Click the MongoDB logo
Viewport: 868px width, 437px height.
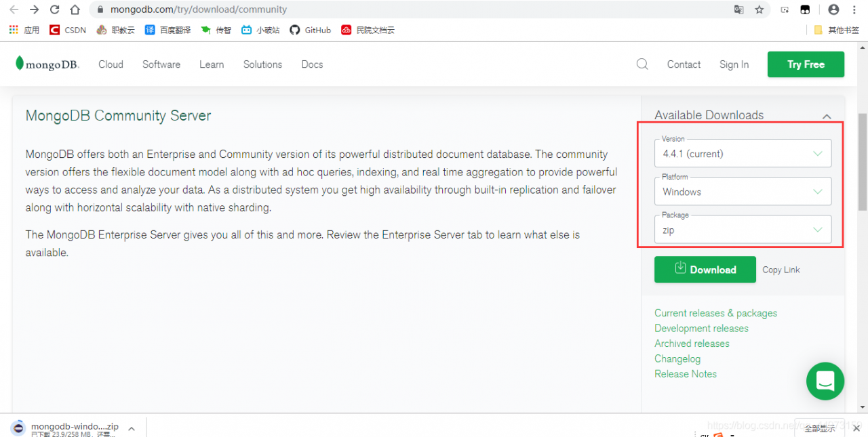47,64
